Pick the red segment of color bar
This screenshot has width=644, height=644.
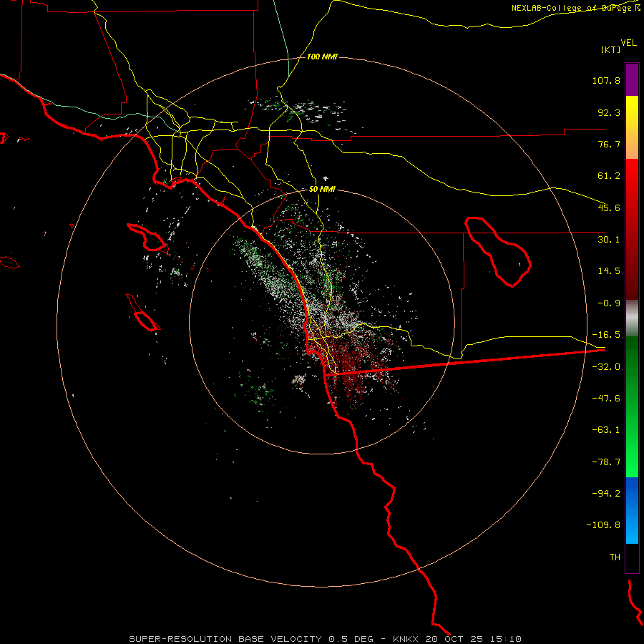(x=632, y=229)
